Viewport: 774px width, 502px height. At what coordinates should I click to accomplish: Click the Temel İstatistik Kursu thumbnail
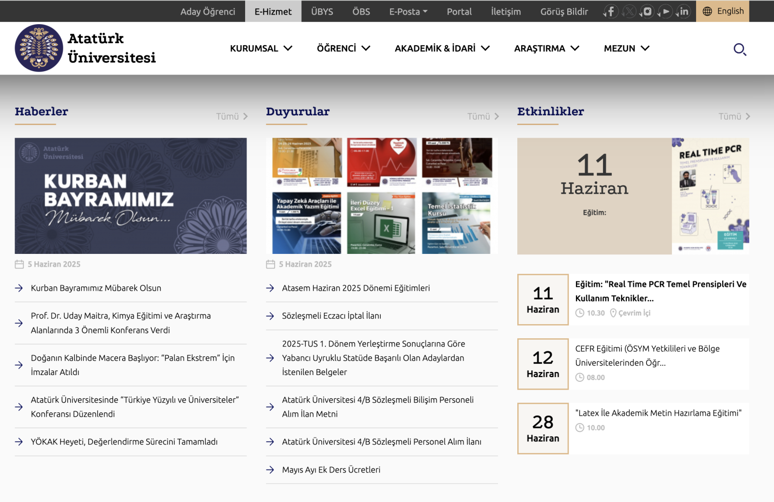click(x=456, y=223)
